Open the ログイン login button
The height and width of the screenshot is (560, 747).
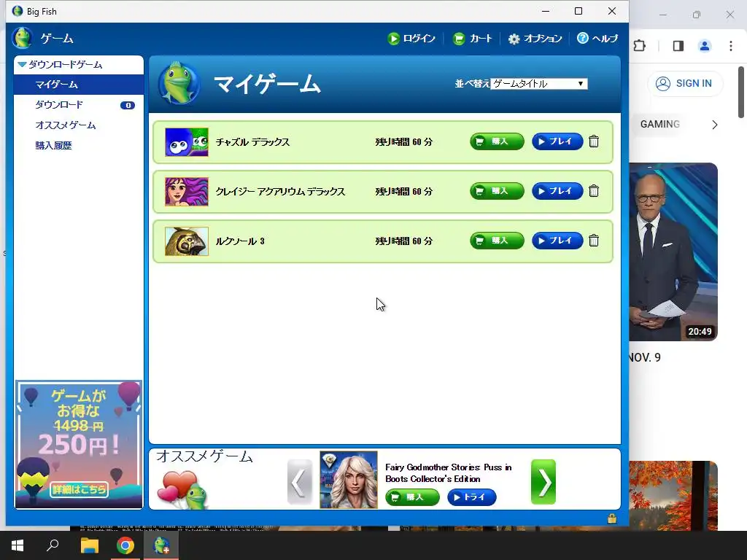point(411,39)
